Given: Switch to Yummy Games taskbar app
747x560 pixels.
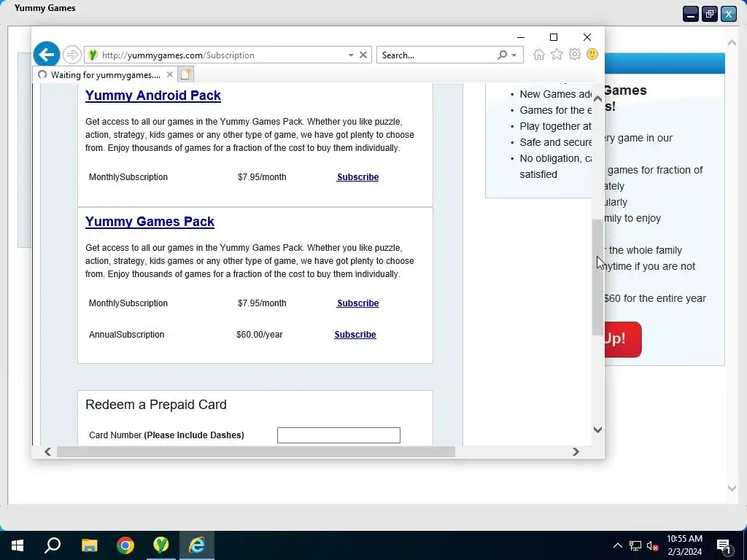Looking at the screenshot, I should click(161, 545).
